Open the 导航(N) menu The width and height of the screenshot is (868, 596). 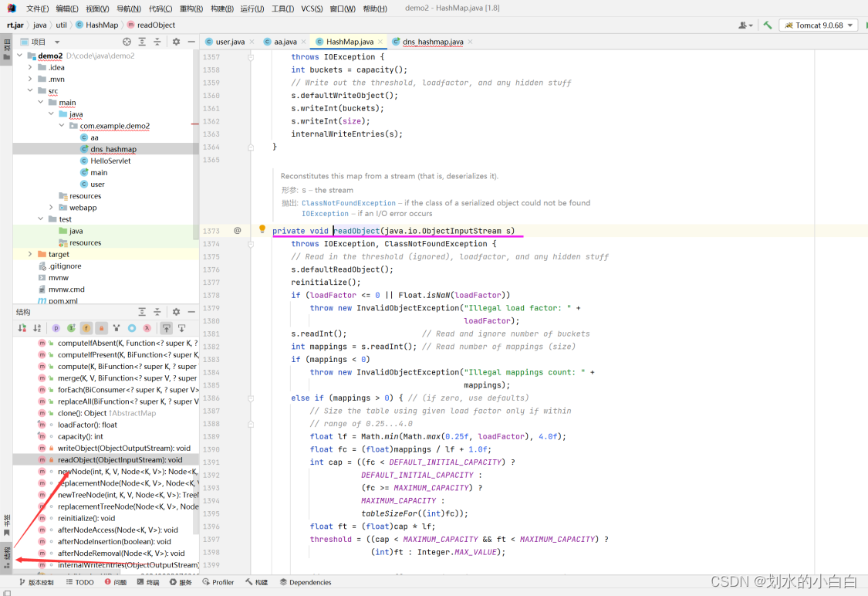128,8
